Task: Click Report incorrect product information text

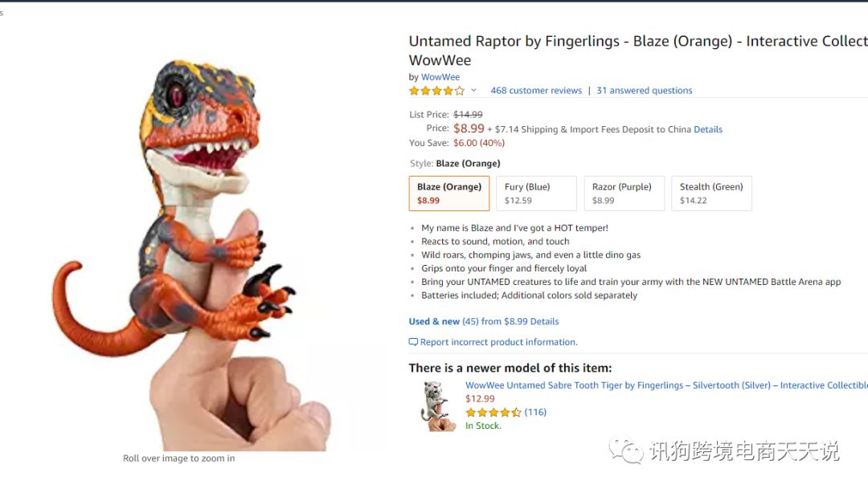Action: click(x=498, y=342)
